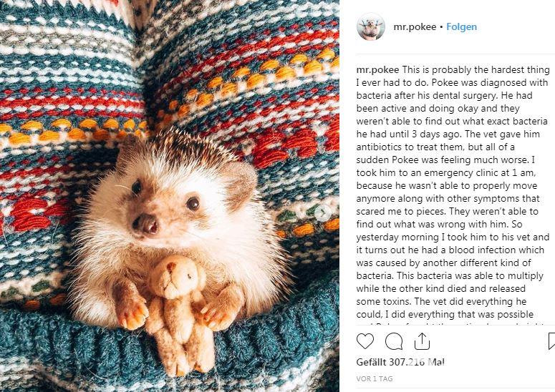The height and width of the screenshot is (392, 555).
Task: Click the share arrow icon
Action: tap(423, 340)
